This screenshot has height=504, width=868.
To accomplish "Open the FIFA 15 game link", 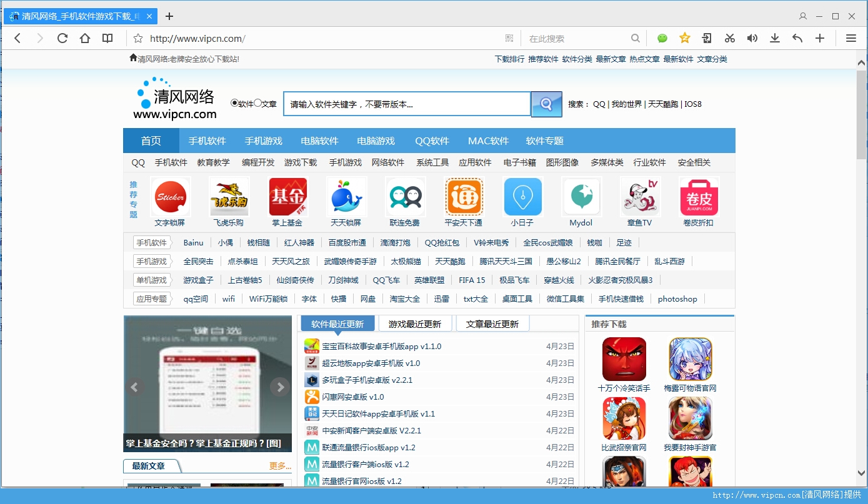I will coord(472,280).
